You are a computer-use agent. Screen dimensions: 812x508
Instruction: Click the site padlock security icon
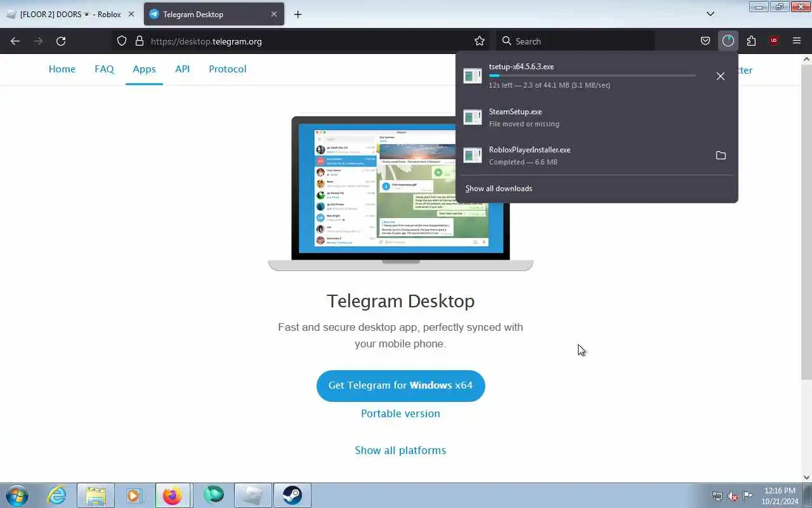click(x=140, y=41)
